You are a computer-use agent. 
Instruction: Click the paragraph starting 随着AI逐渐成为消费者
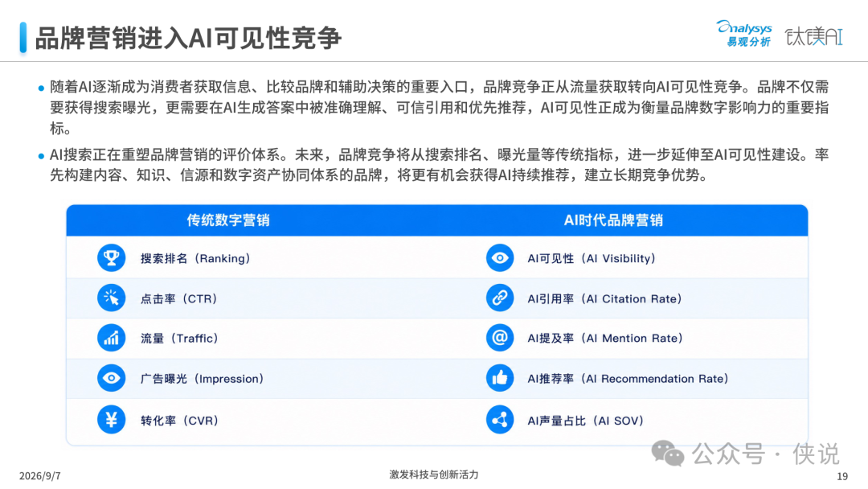pyautogui.click(x=439, y=108)
